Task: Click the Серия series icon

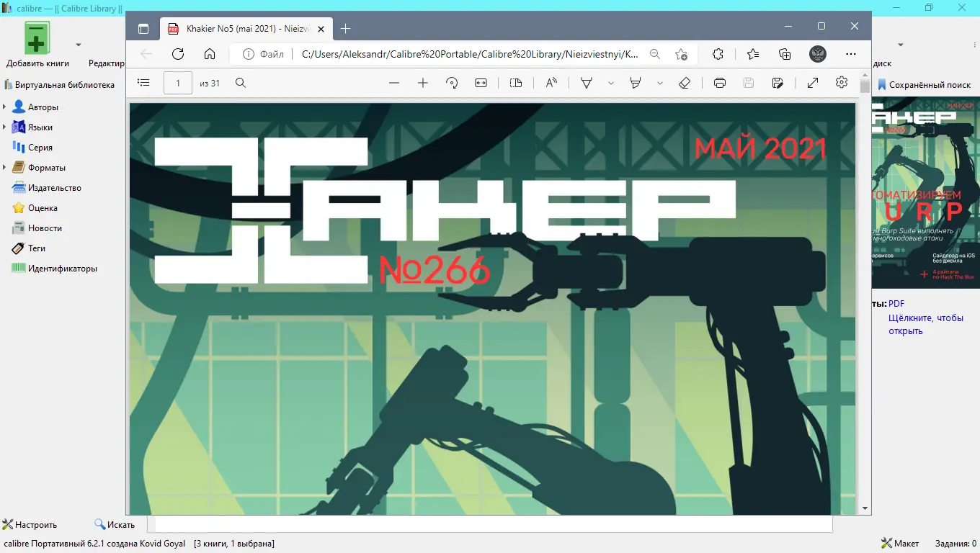Action: [19, 148]
